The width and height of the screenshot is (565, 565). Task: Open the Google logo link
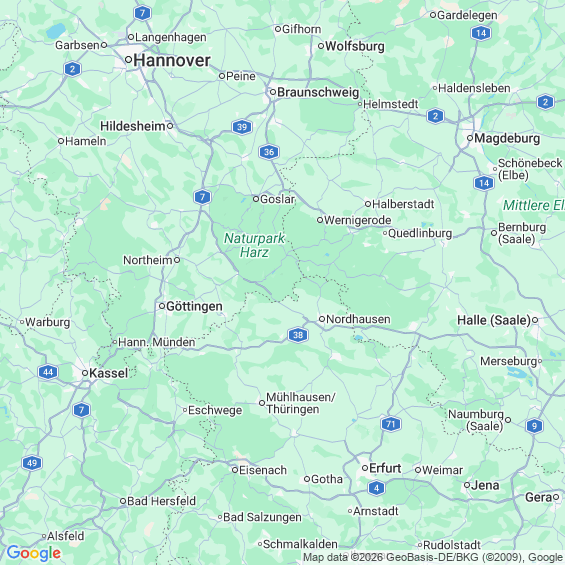34,553
